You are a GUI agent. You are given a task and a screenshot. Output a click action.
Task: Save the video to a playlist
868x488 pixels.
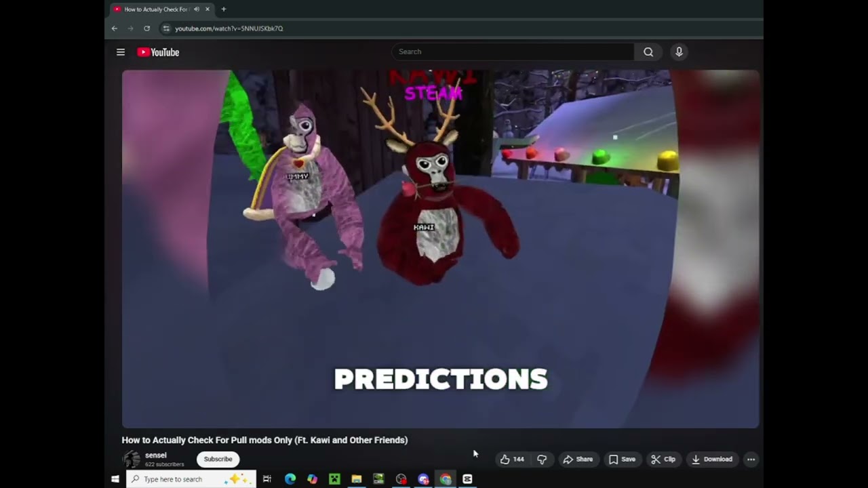click(622, 460)
